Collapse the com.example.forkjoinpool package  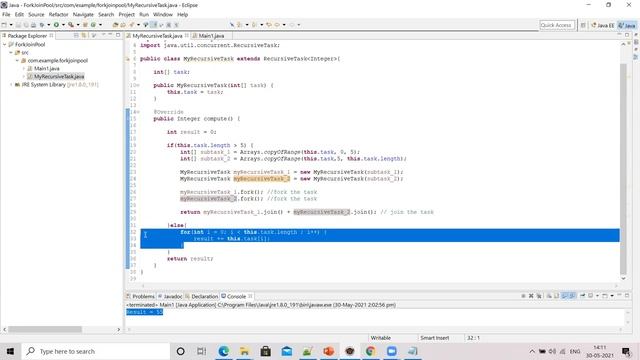pos(17,60)
